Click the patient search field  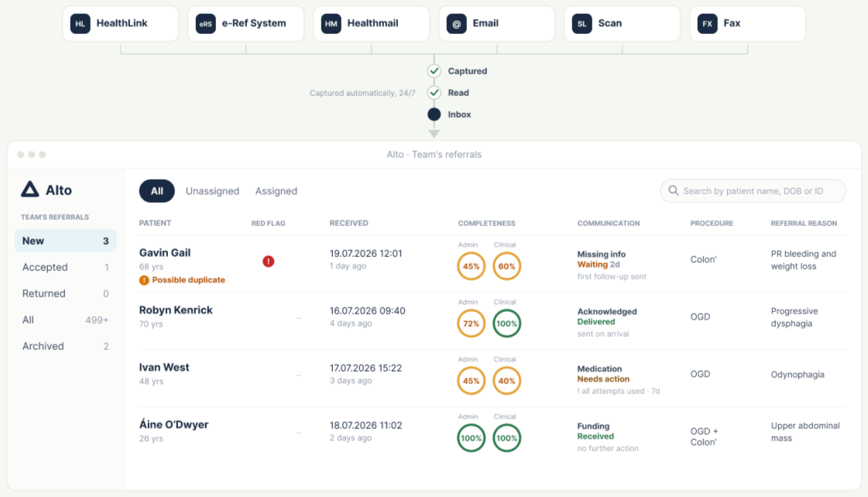coord(753,191)
